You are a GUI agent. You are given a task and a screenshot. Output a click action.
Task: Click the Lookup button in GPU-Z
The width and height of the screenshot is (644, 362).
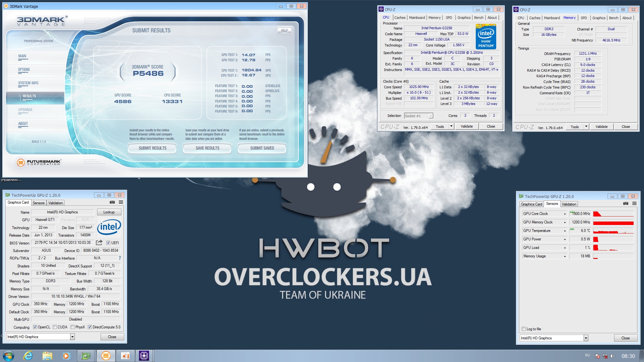click(109, 212)
